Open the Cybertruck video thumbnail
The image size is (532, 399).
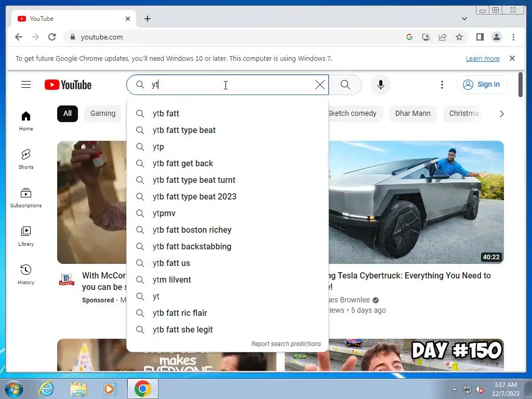[416, 202]
